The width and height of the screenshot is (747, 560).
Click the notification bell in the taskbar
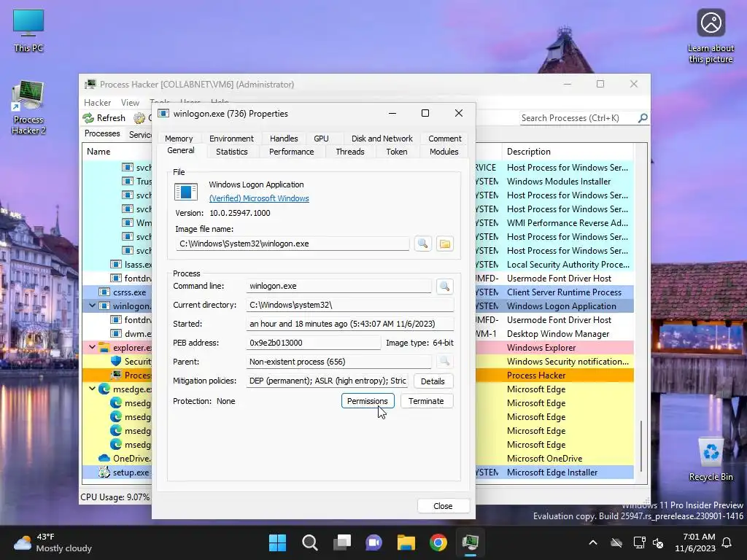(727, 542)
